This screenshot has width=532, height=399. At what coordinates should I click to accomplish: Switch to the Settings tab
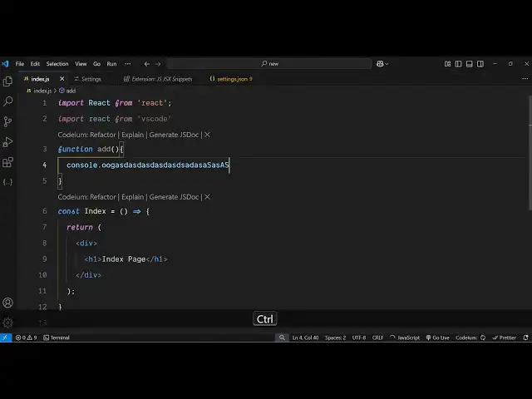[x=91, y=79]
